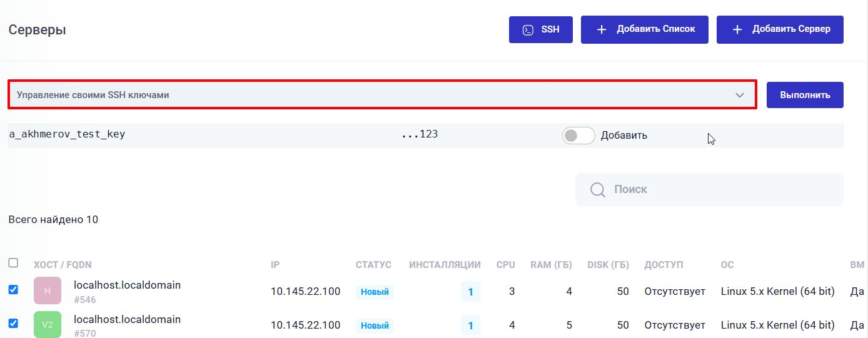Click the Добавить Сервер button
The image size is (868, 338).
tap(780, 29)
